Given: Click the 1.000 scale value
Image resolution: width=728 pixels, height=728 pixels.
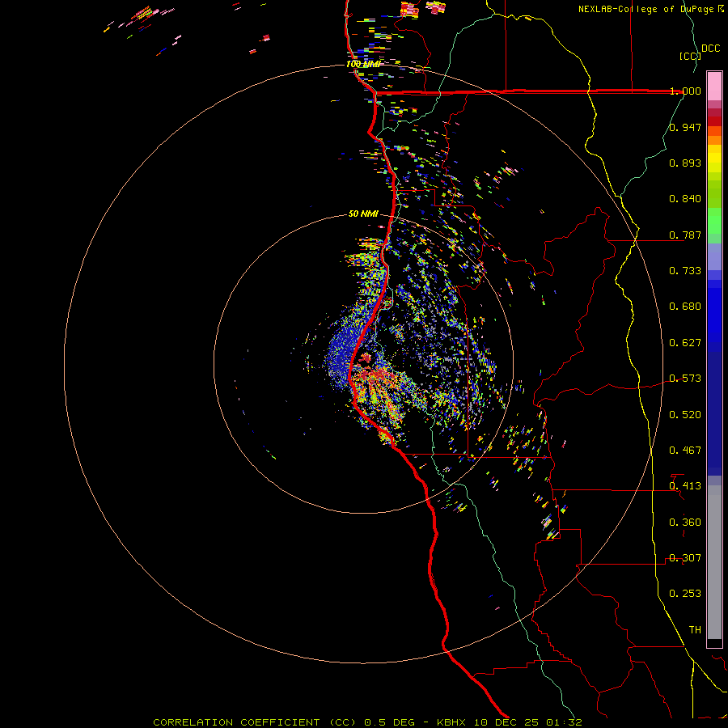Looking at the screenshot, I should 685,91.
